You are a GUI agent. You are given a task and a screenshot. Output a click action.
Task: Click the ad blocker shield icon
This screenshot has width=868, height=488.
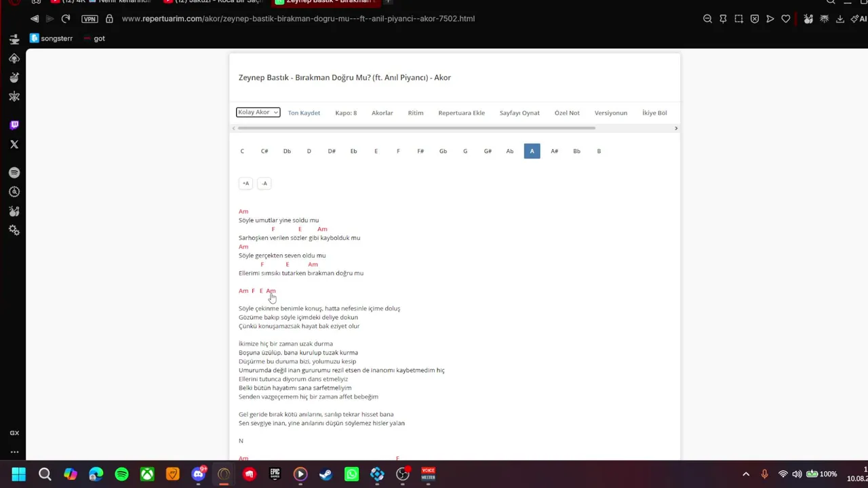pos(754,19)
